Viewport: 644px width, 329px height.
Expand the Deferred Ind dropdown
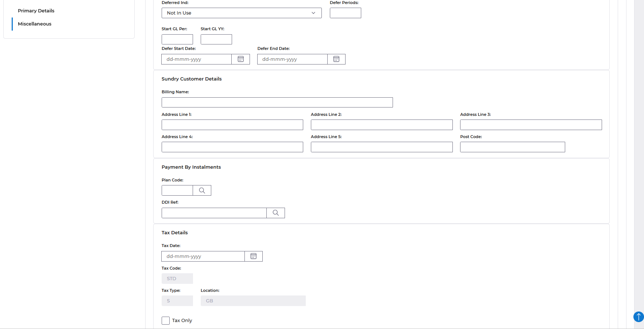(x=242, y=13)
